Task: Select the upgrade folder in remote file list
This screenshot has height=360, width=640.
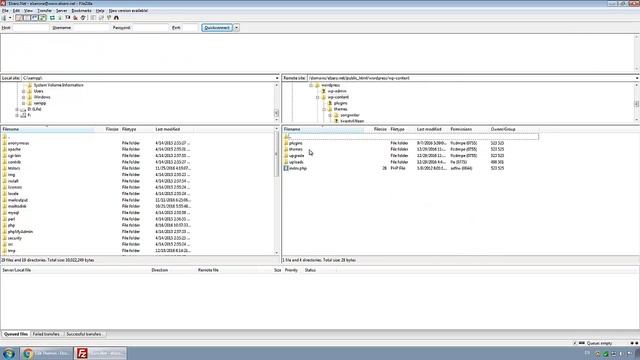Action: (x=297, y=156)
